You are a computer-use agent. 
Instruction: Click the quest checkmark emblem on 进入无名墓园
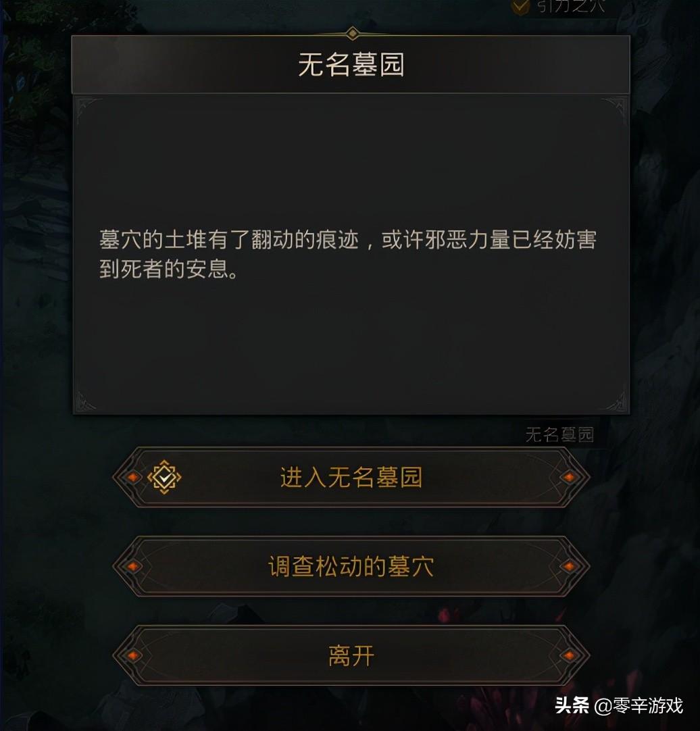point(164,477)
